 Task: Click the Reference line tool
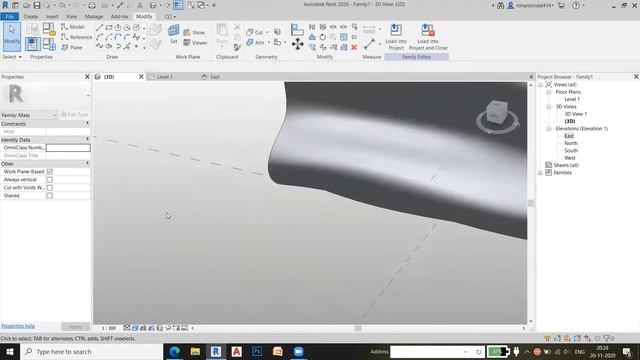[76, 37]
